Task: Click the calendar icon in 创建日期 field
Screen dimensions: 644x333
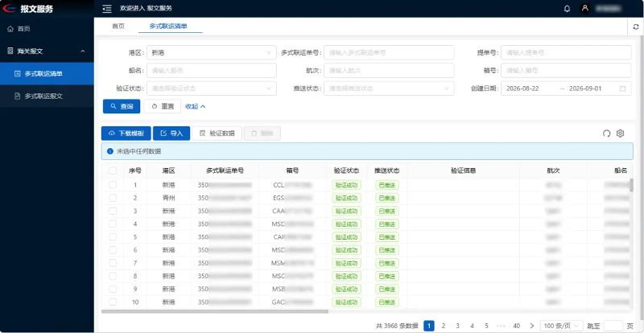Action: tap(622, 88)
